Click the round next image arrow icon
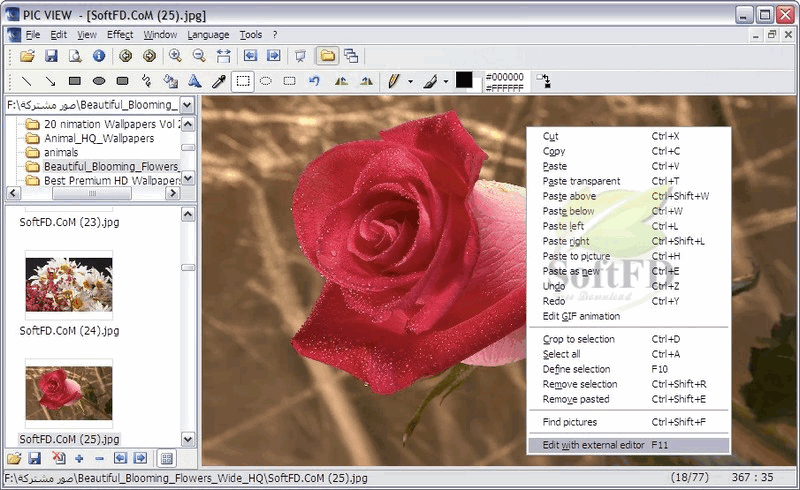Image resolution: width=800 pixels, height=490 pixels. (x=149, y=56)
